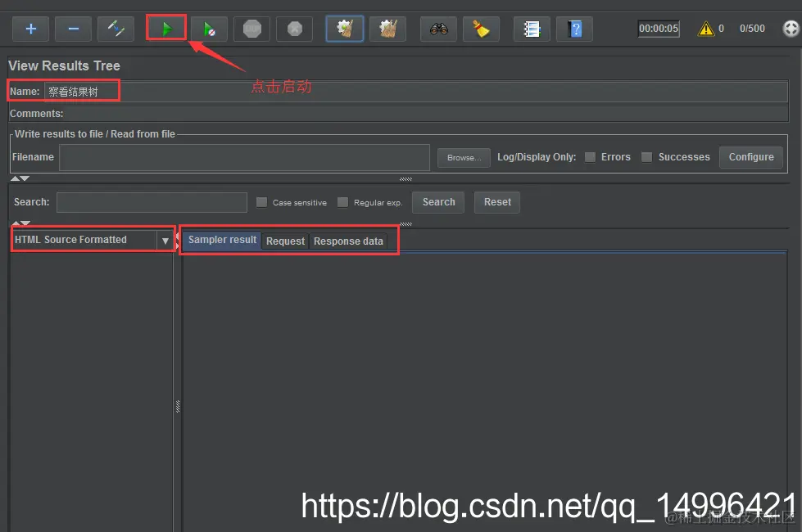Click the Clear All results icon
Image resolution: width=802 pixels, height=532 pixels.
coord(387,29)
